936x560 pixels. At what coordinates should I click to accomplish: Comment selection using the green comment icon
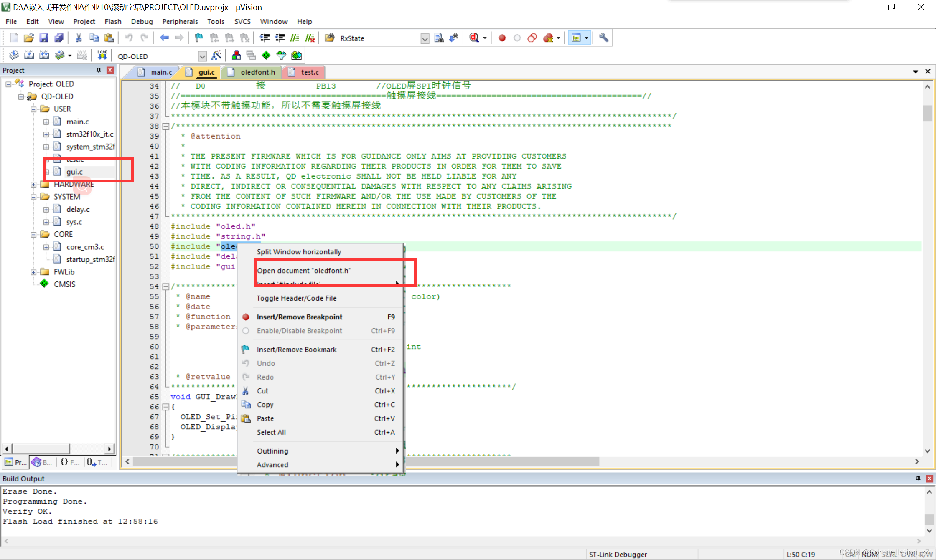coord(295,38)
